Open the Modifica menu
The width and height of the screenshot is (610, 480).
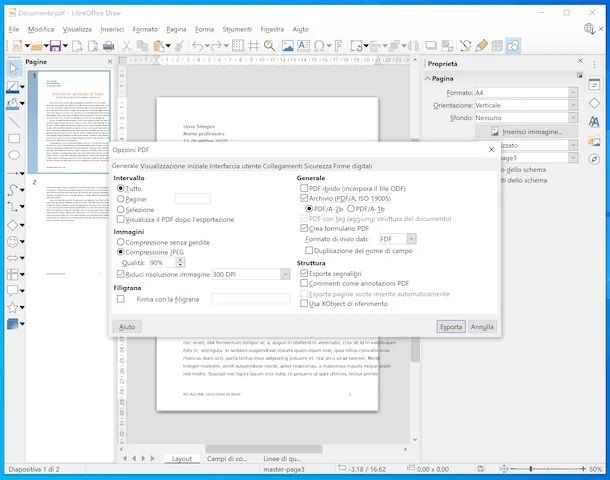pyautogui.click(x=41, y=29)
